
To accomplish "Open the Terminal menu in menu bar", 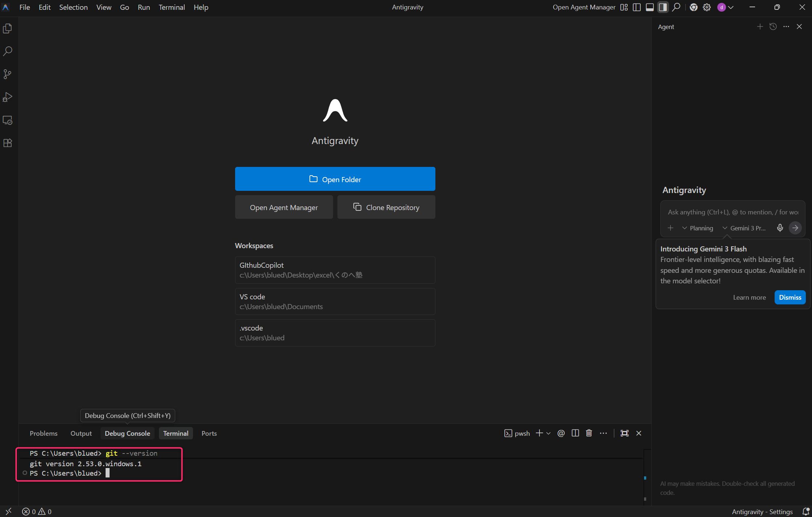I will tap(172, 7).
